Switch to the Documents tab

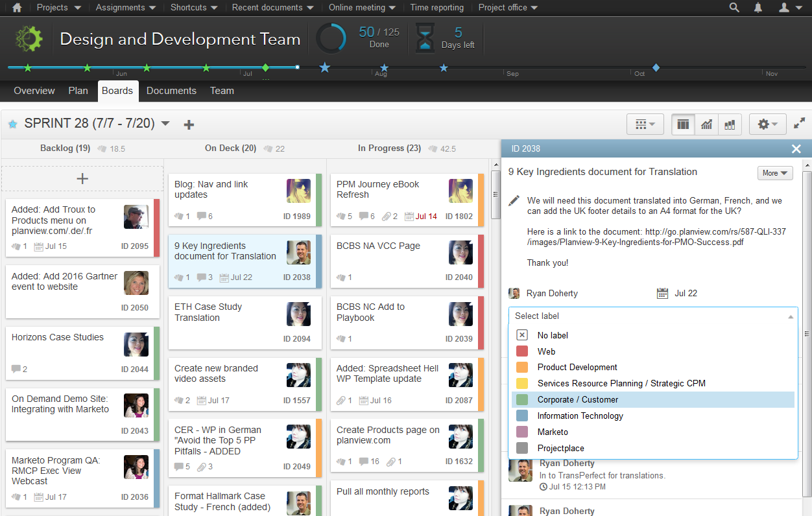pos(171,91)
